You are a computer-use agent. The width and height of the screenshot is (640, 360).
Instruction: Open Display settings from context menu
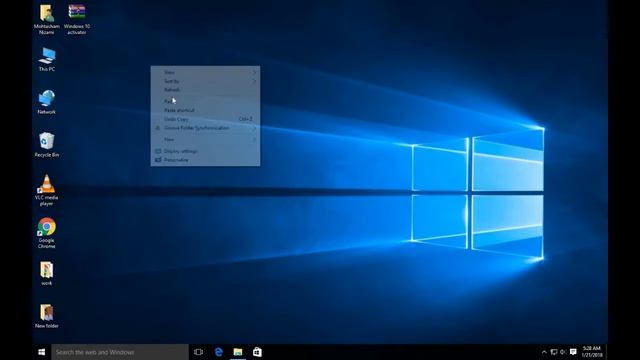pos(205,151)
